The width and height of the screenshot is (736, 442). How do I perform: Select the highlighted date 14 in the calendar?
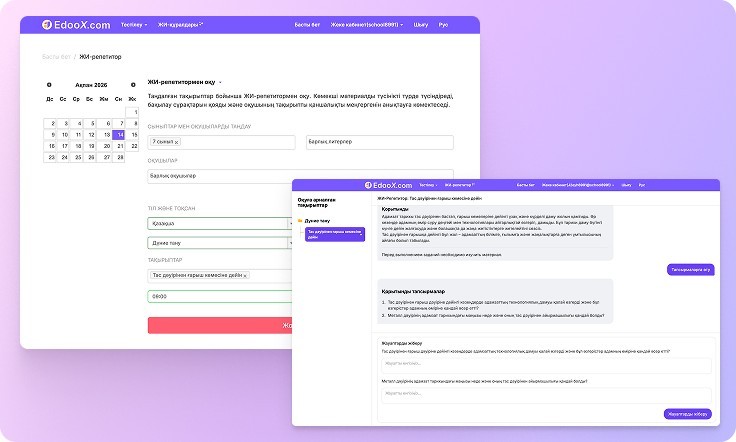(x=119, y=135)
